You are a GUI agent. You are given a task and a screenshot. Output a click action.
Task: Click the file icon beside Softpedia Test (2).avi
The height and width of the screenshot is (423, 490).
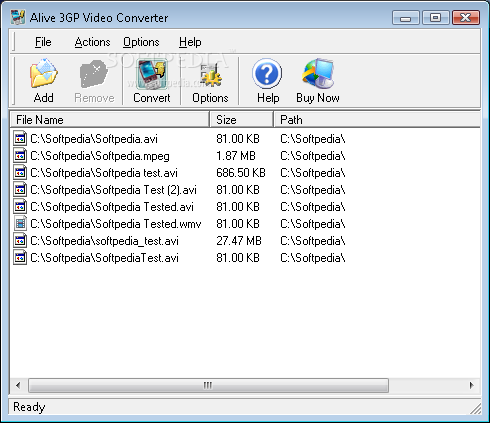pyautogui.click(x=20, y=189)
